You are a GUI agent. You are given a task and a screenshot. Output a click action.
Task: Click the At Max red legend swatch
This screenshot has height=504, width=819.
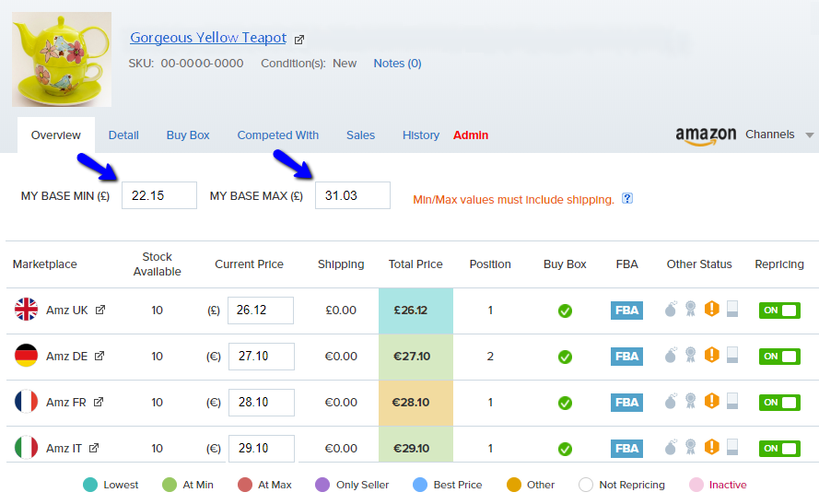pyautogui.click(x=245, y=485)
